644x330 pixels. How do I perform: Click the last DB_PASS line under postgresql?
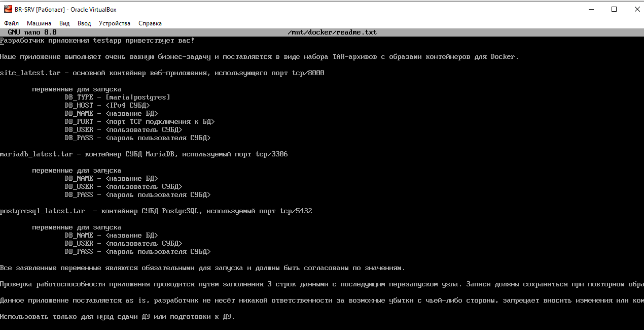click(138, 252)
